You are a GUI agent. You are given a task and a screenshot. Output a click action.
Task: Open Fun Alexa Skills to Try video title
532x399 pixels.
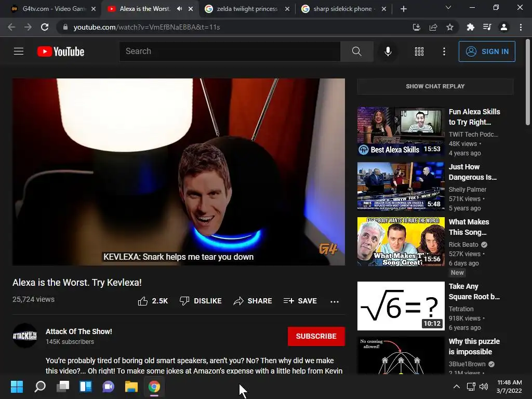pyautogui.click(x=474, y=117)
